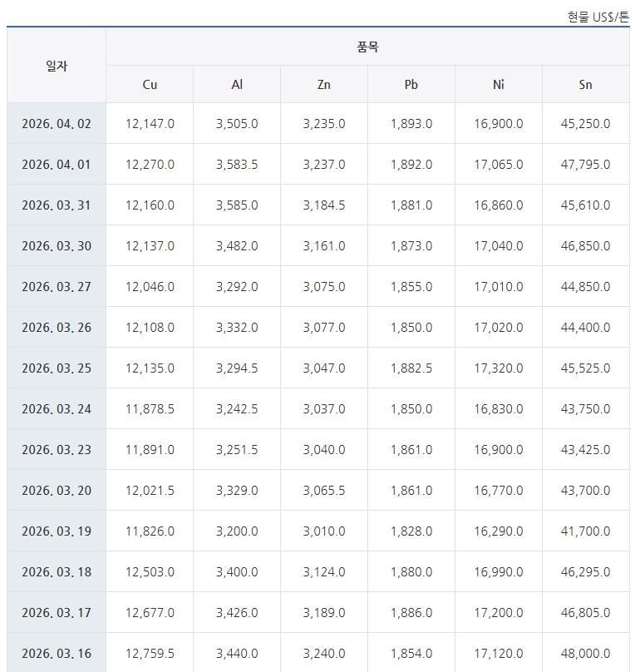The height and width of the screenshot is (672, 635).
Task: Select Sn price 48,000.0
Action: 586,654
